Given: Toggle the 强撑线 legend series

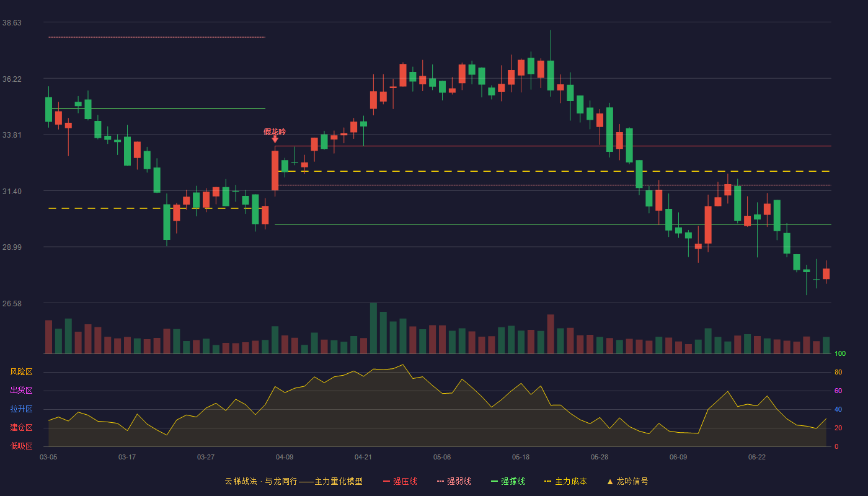Looking at the screenshot, I should tap(508, 481).
